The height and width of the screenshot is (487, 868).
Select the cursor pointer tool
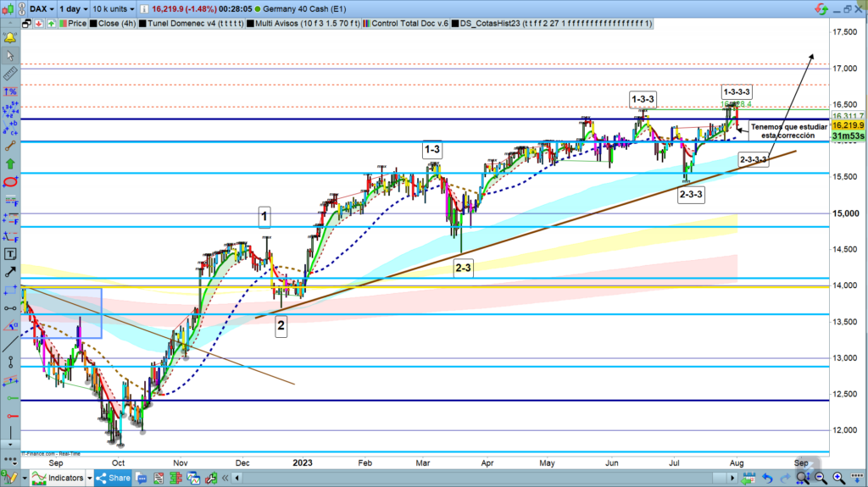pos(10,56)
